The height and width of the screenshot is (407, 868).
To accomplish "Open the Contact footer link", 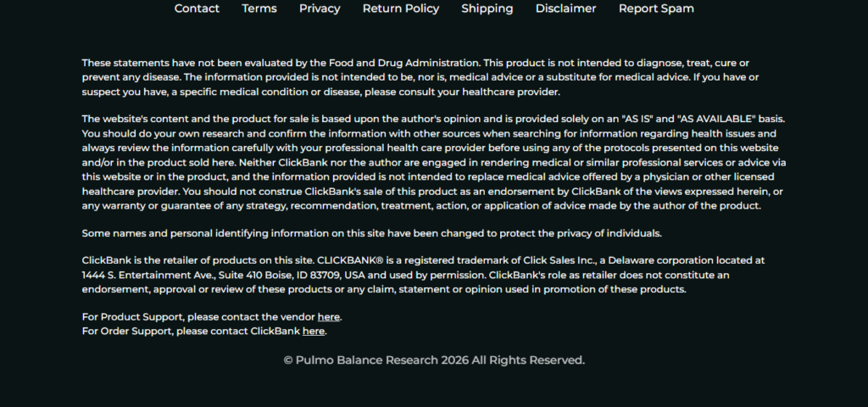I will (x=197, y=8).
